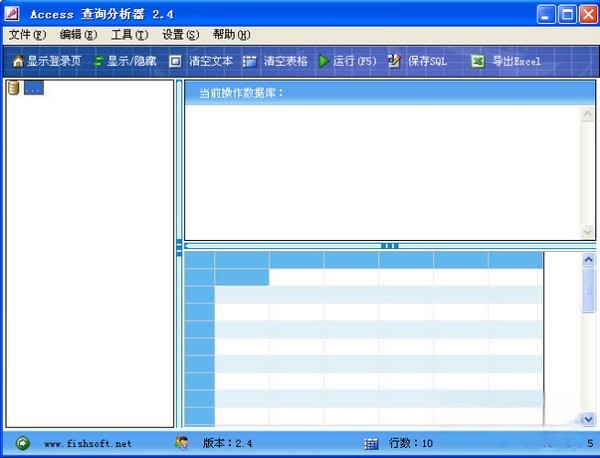Click the results grid scroll up arrow
Screen dimensions: 600x458
588,260
